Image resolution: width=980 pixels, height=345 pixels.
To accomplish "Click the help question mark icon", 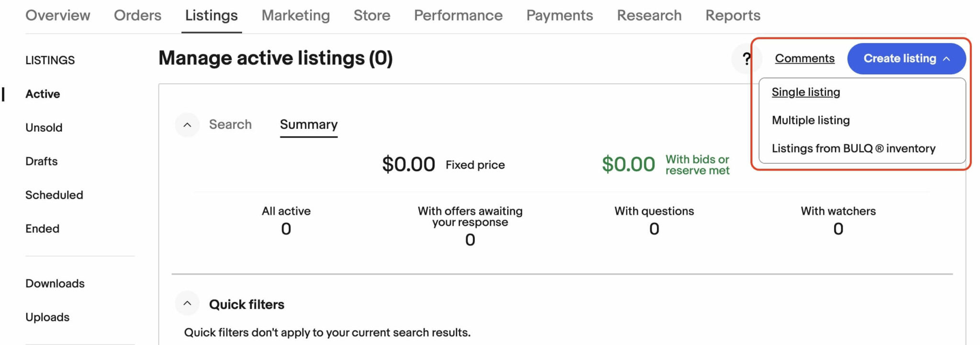I will click(746, 58).
